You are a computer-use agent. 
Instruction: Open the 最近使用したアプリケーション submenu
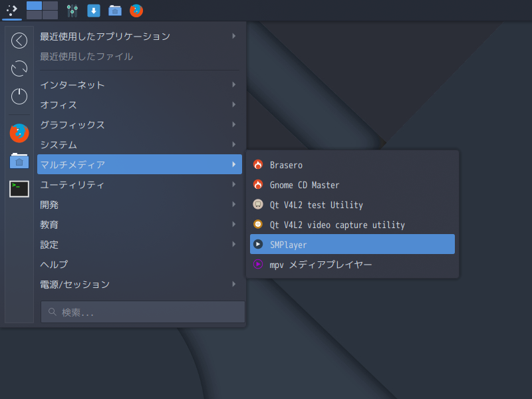point(140,37)
